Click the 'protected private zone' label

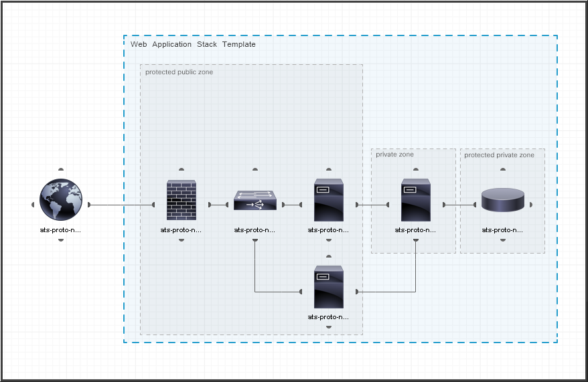click(x=499, y=155)
